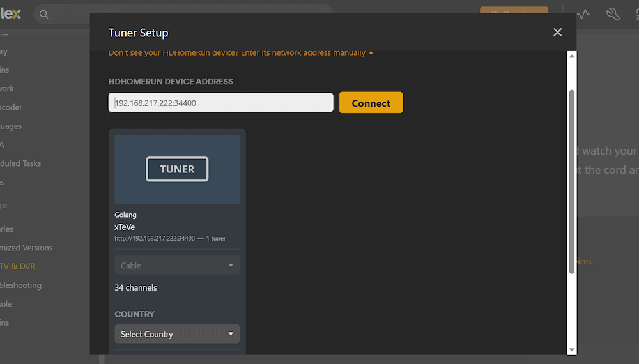
Task: Click the HDHomeRun device address field
Action: tap(220, 103)
